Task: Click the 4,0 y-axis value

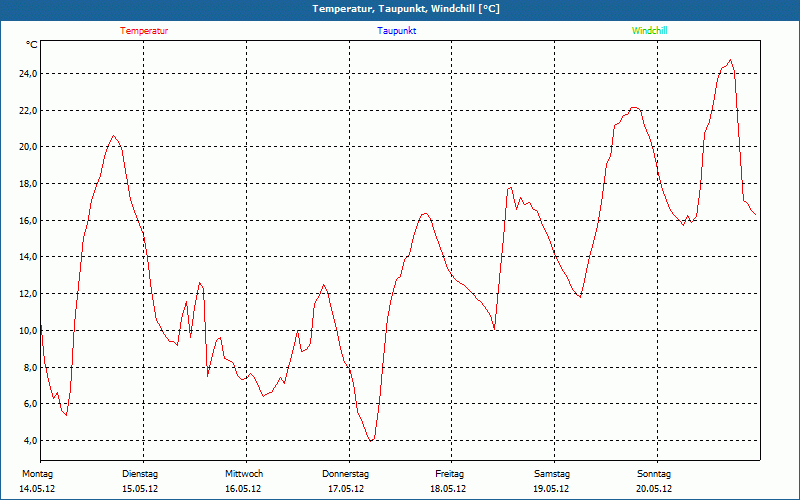Action: point(30,440)
